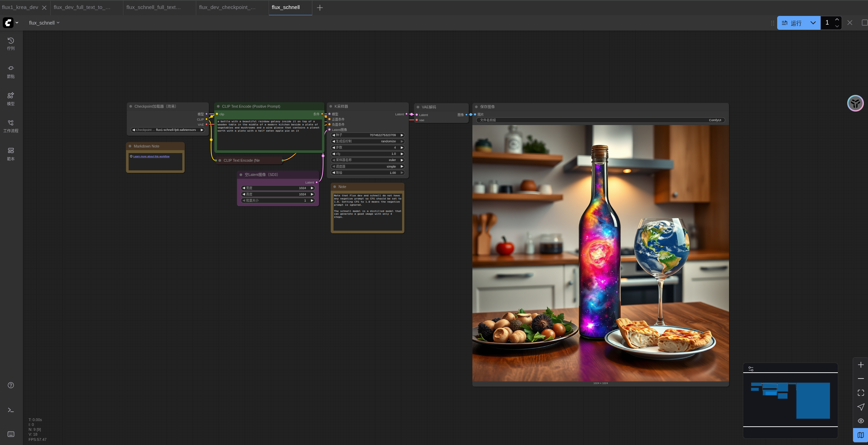Switch to the flux1_krea_dev tab
This screenshot has height=445, width=868.
click(x=20, y=7)
